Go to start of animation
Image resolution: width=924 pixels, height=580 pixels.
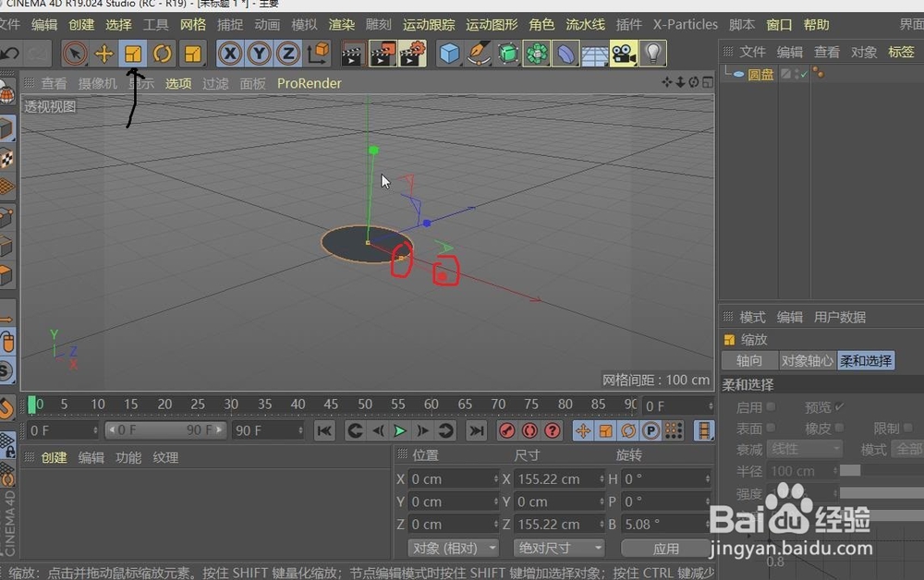324,431
